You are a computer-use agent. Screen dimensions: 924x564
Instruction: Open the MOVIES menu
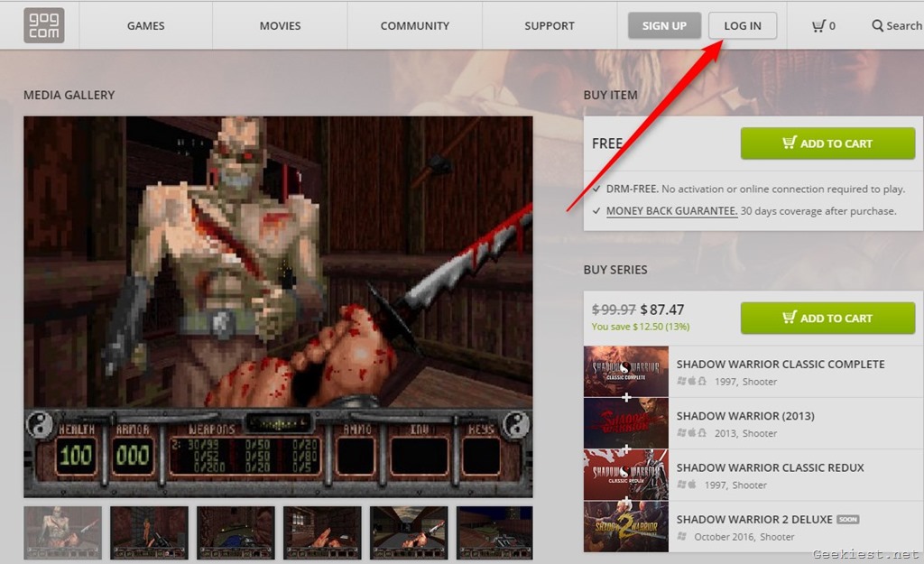280,26
